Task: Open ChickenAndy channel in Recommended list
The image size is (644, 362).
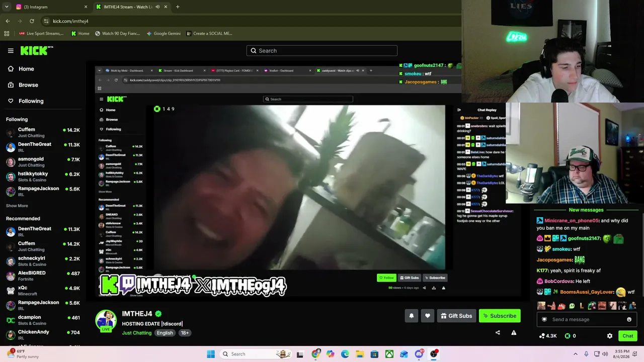Action: pos(43,335)
